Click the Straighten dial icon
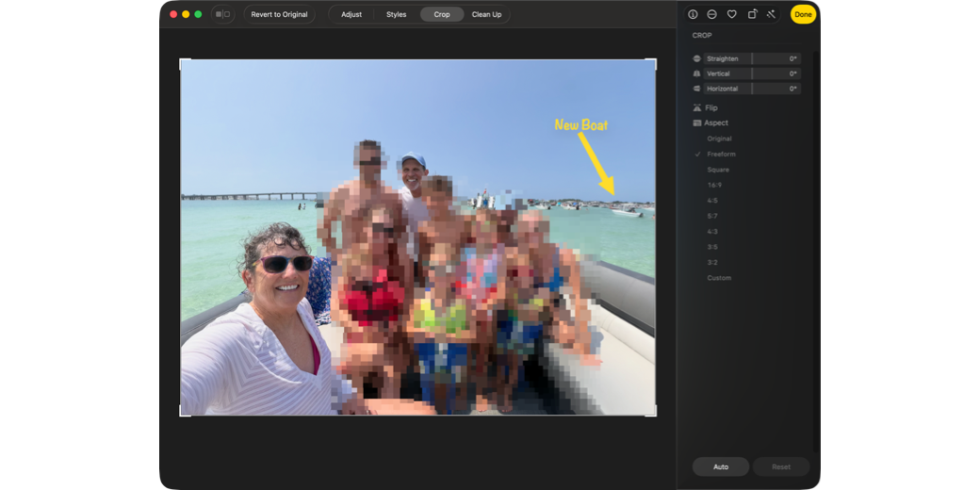The height and width of the screenshot is (490, 980). click(697, 58)
